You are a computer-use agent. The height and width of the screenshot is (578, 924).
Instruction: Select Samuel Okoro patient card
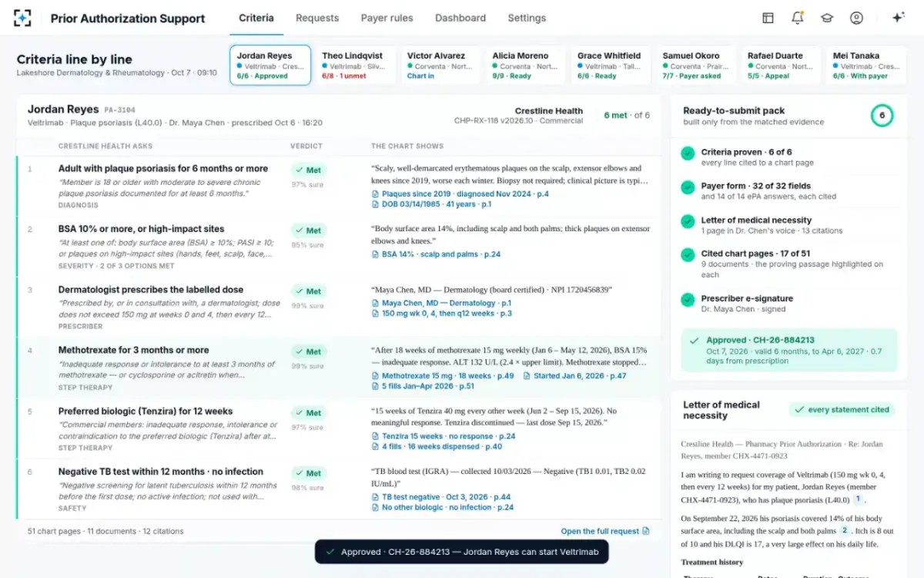(x=695, y=66)
